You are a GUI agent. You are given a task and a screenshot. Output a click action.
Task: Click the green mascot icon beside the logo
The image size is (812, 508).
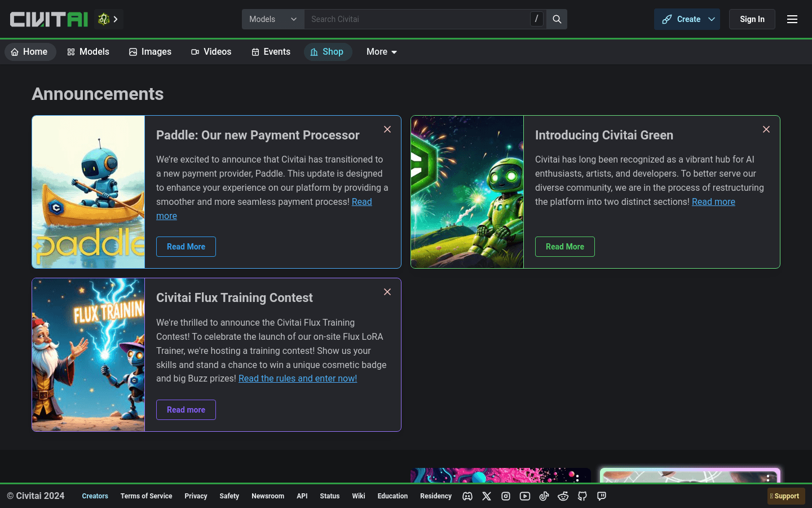coord(103,19)
